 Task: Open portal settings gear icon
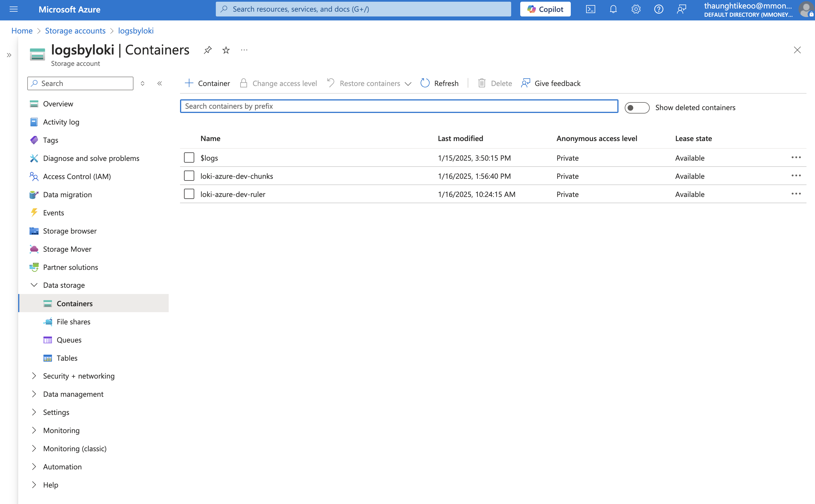(x=636, y=9)
